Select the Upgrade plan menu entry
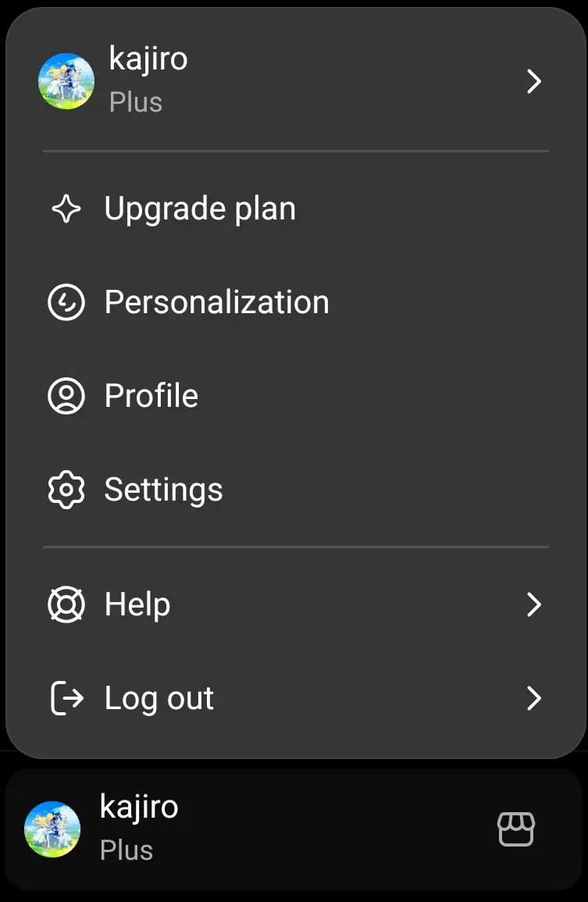This screenshot has height=902, width=588. [296, 209]
